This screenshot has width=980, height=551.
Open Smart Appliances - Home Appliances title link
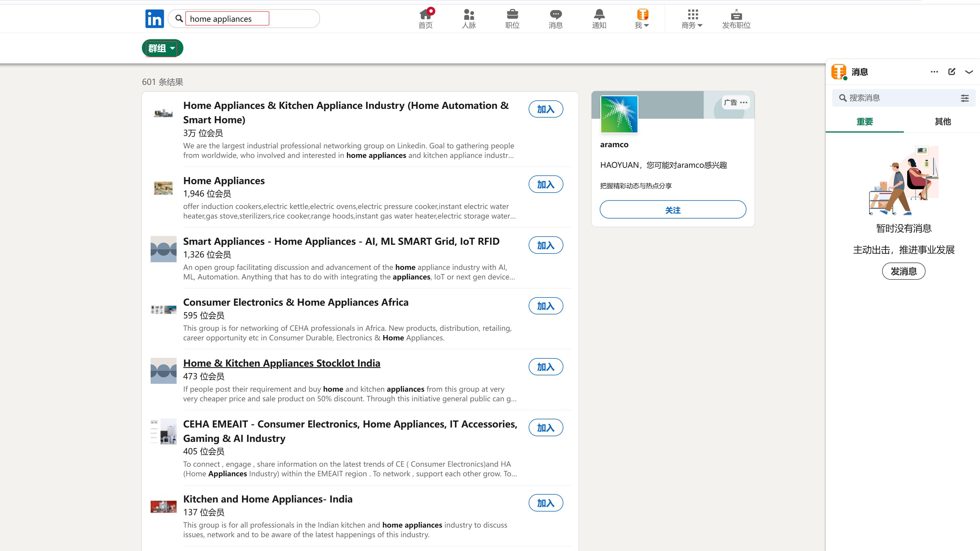(341, 241)
